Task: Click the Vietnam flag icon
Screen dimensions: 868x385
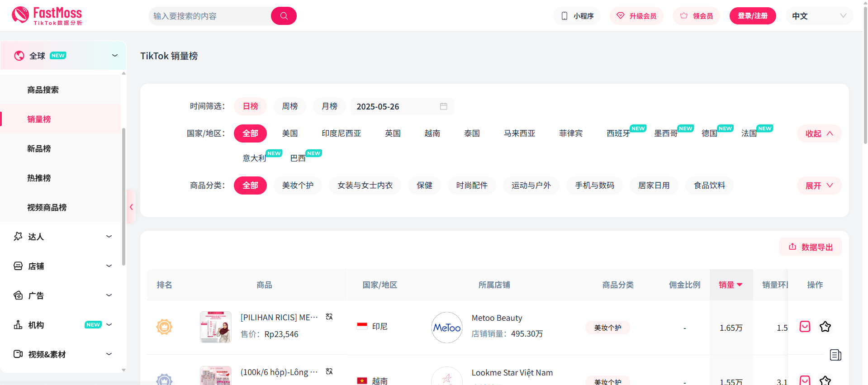Action: point(362,380)
